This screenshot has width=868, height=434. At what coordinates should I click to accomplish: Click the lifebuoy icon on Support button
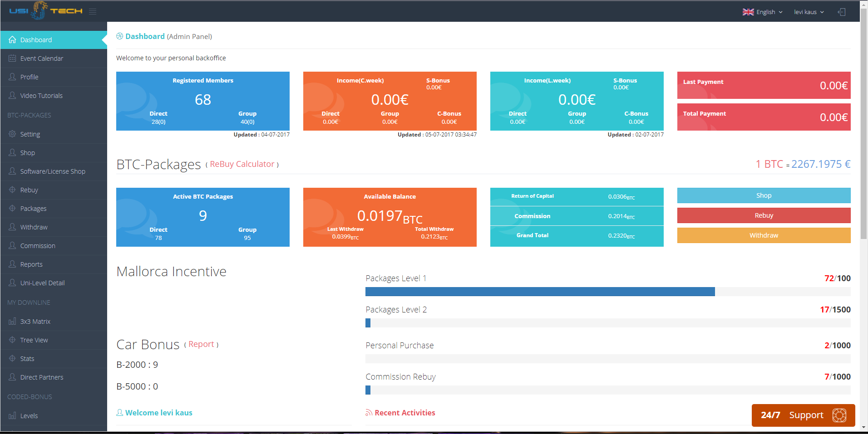pos(839,415)
